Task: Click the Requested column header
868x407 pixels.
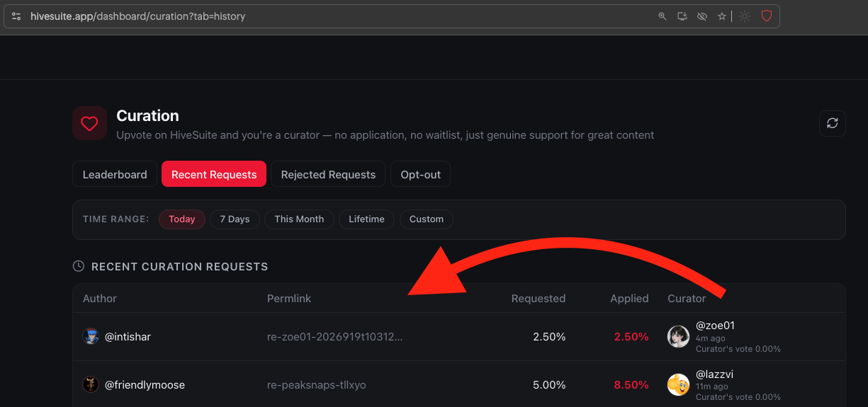Action: pos(539,299)
